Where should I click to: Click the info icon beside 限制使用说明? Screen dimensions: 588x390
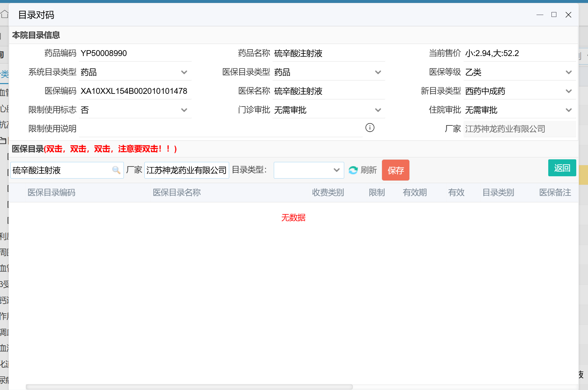[x=370, y=128]
